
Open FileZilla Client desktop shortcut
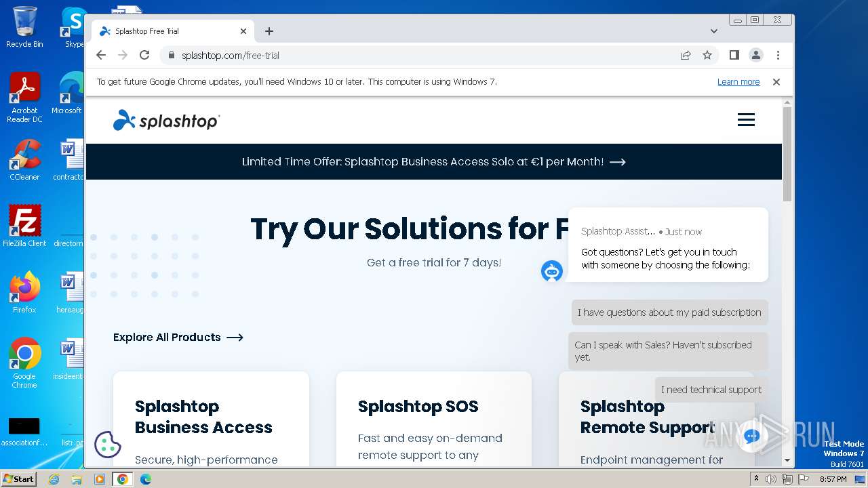point(24,226)
